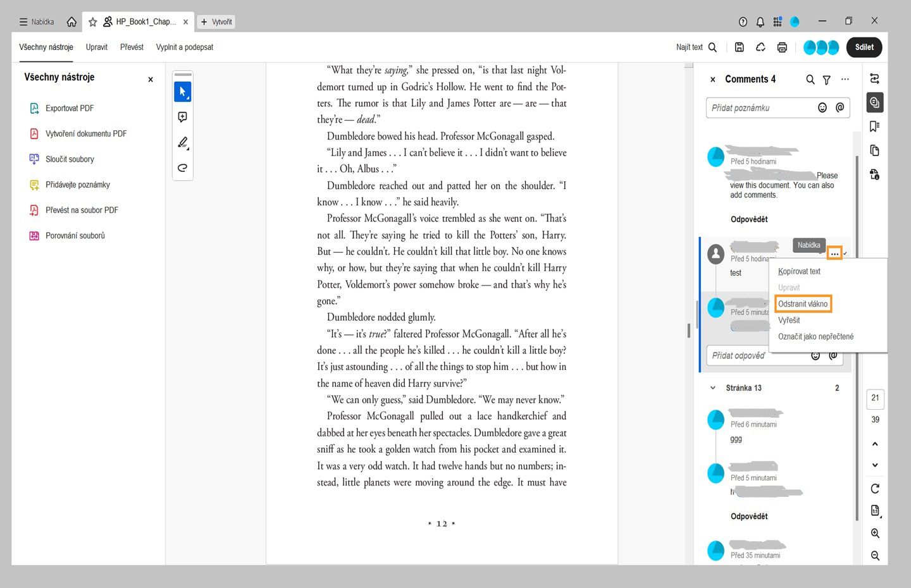Close the HP_Book1_Chap document tab
Viewport: 911px width, 588px height.
click(185, 21)
